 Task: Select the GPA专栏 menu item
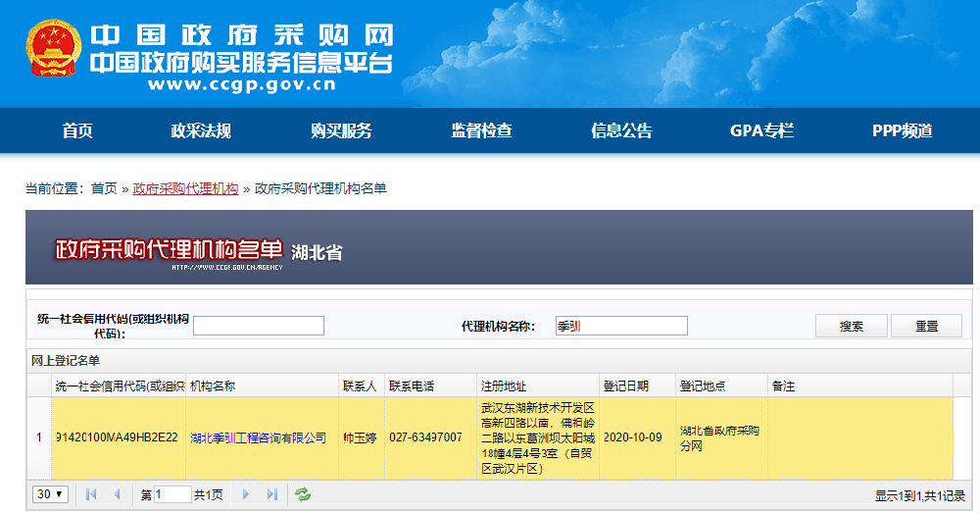761,130
